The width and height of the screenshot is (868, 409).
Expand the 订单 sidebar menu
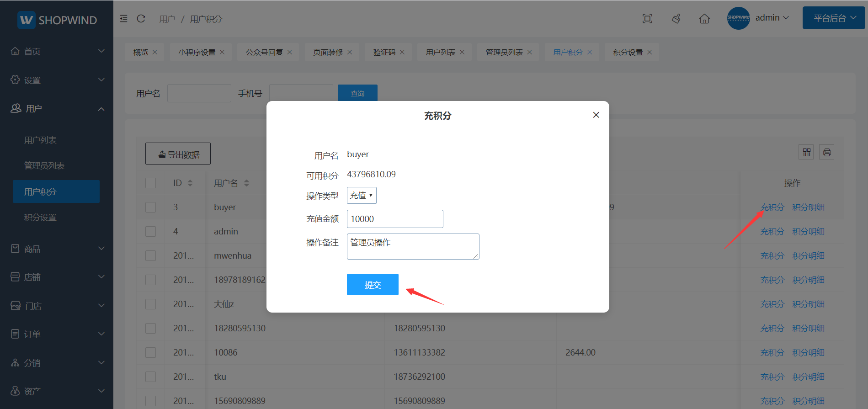[x=101, y=334]
